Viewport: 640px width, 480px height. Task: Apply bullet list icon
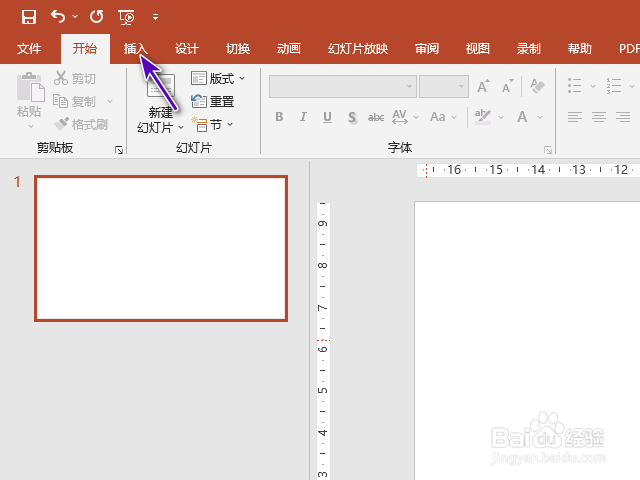click(574, 86)
